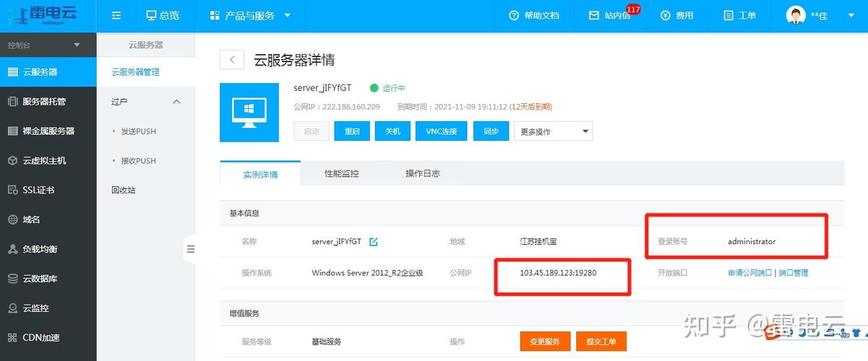Screen dimensions: 868x361
Task: Click 江苏挂机宝 region text
Action: (x=538, y=242)
